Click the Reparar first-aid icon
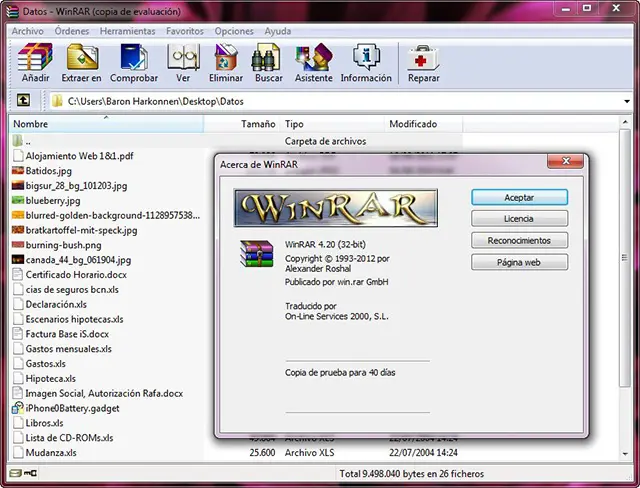Image resolution: width=640 pixels, height=488 pixels. [x=424, y=61]
